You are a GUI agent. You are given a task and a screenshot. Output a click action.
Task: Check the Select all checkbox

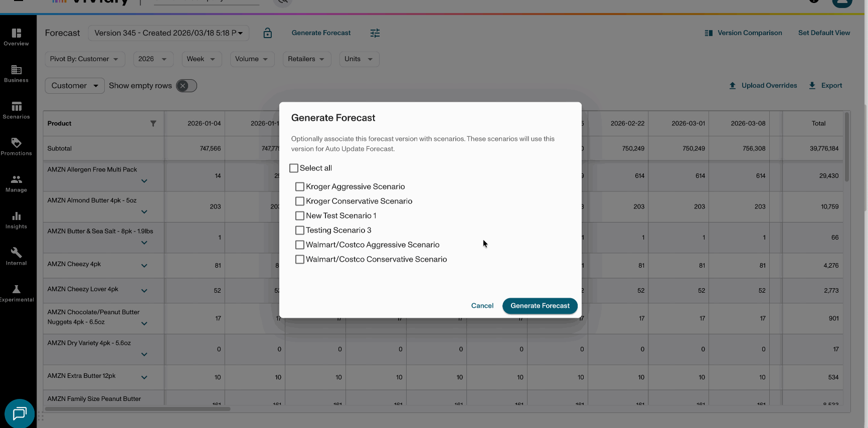pos(294,168)
